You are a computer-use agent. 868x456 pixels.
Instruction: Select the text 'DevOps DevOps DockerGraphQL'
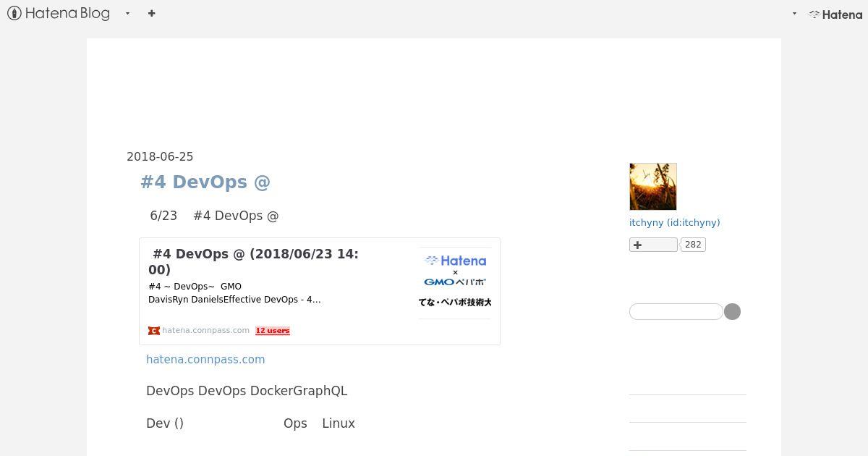click(247, 391)
